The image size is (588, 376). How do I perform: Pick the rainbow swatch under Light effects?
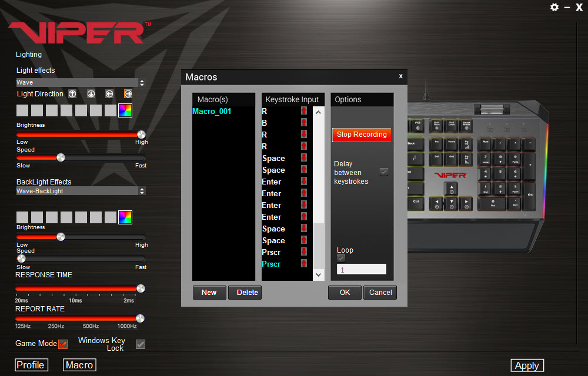(x=125, y=110)
